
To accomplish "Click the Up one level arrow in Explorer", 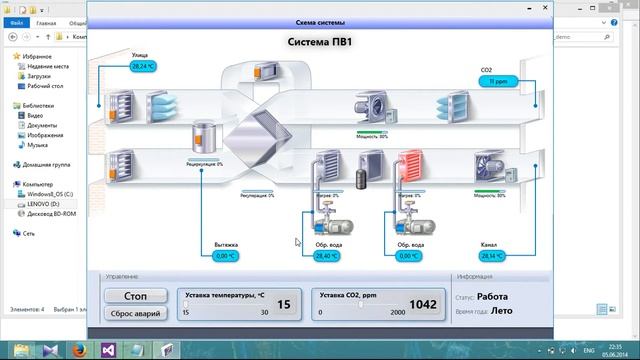I will coord(48,37).
